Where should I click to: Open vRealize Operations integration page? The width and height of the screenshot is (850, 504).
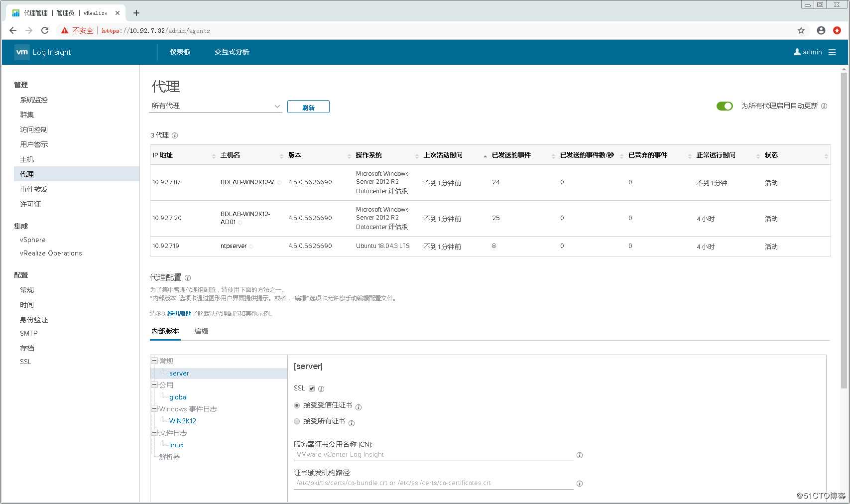click(51, 253)
